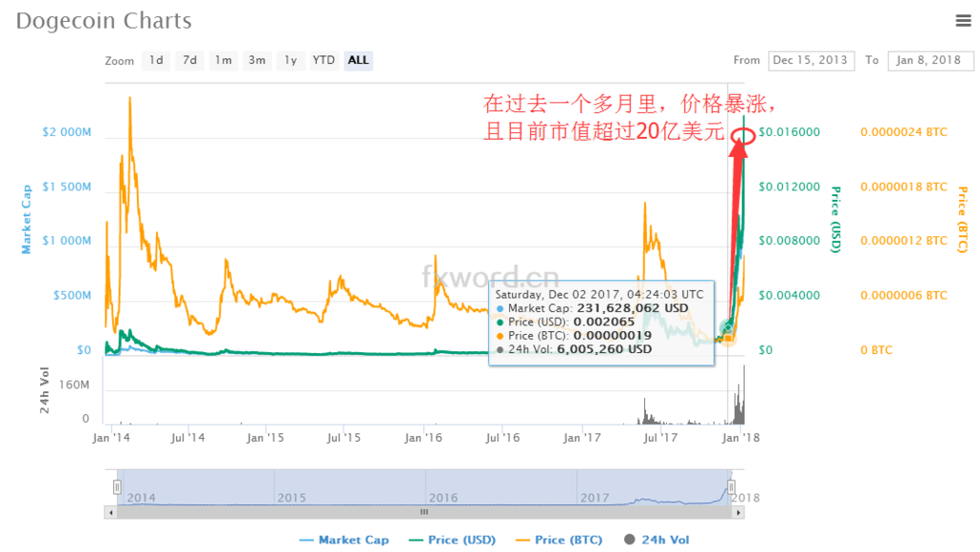Set zoom range to 7d
This screenshot has width=980, height=552.
[190, 60]
